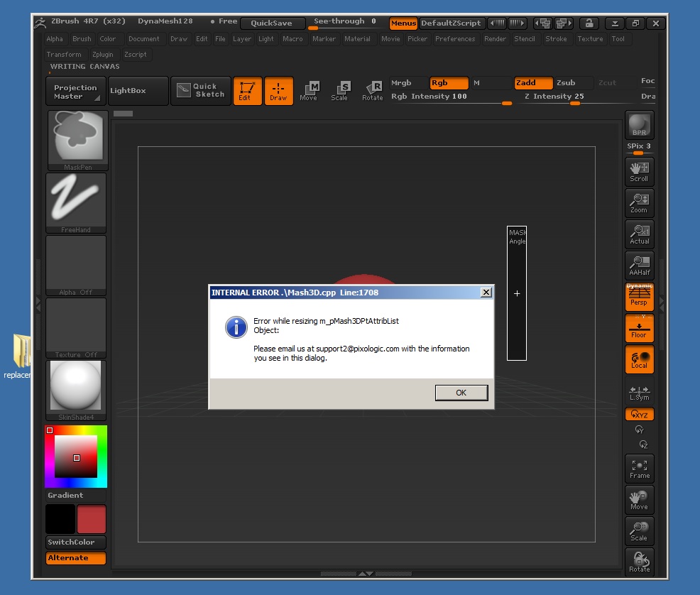The image size is (700, 595).
Task: Click the Frame mesh icon
Action: click(x=639, y=469)
